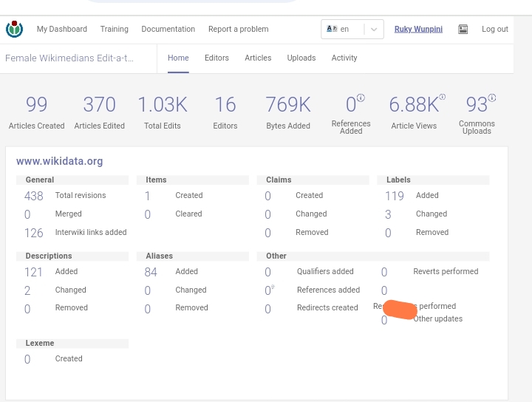Click the 6.88K Article Views number
The width and height of the screenshot is (532, 402).
pos(414,104)
